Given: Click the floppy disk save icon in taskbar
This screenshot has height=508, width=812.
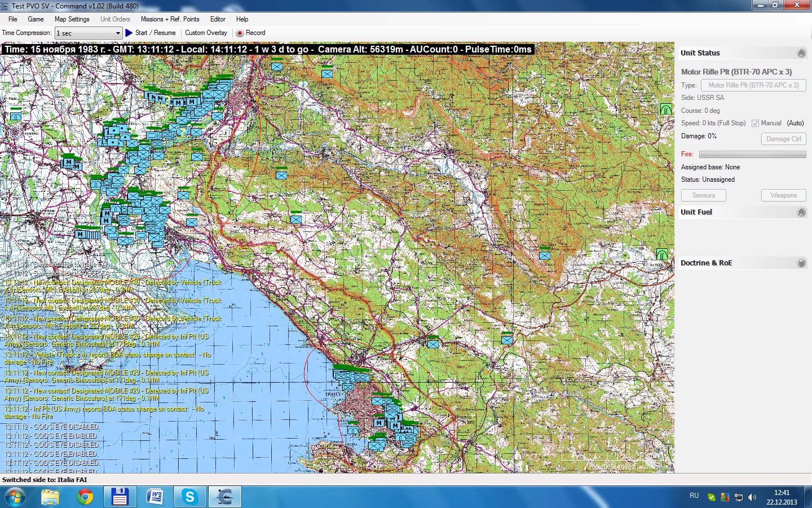Looking at the screenshot, I should coord(120,497).
